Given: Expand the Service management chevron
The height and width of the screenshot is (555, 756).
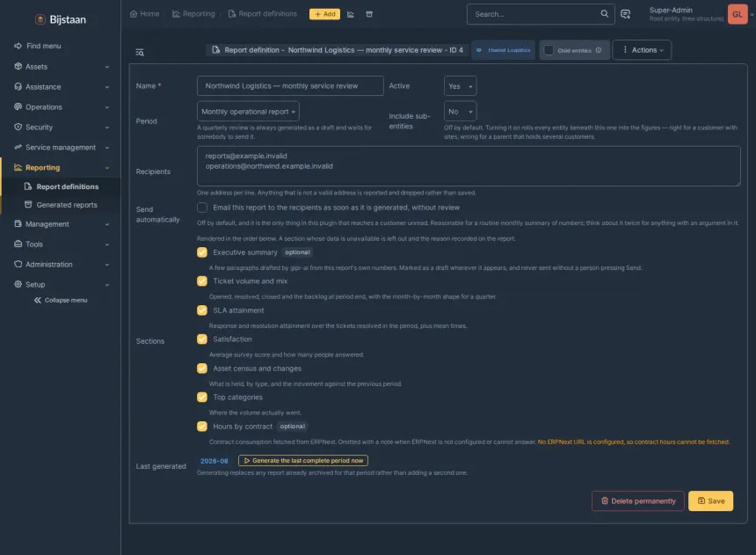Looking at the screenshot, I should click(107, 148).
